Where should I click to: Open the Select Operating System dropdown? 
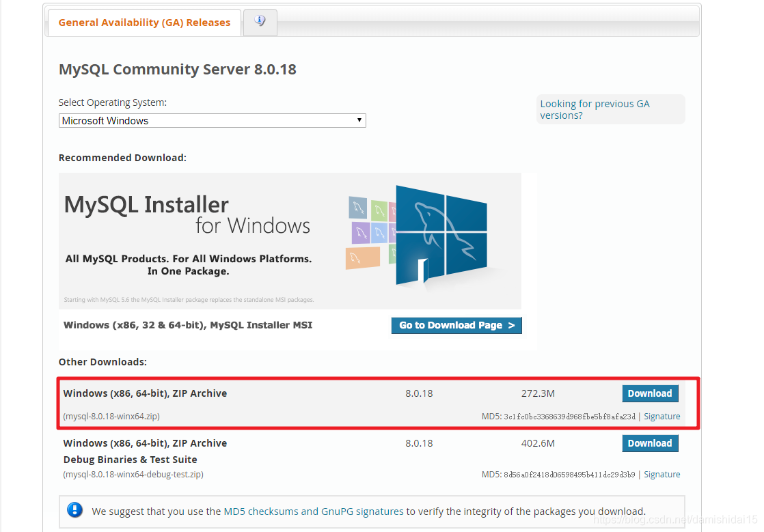tap(212, 121)
